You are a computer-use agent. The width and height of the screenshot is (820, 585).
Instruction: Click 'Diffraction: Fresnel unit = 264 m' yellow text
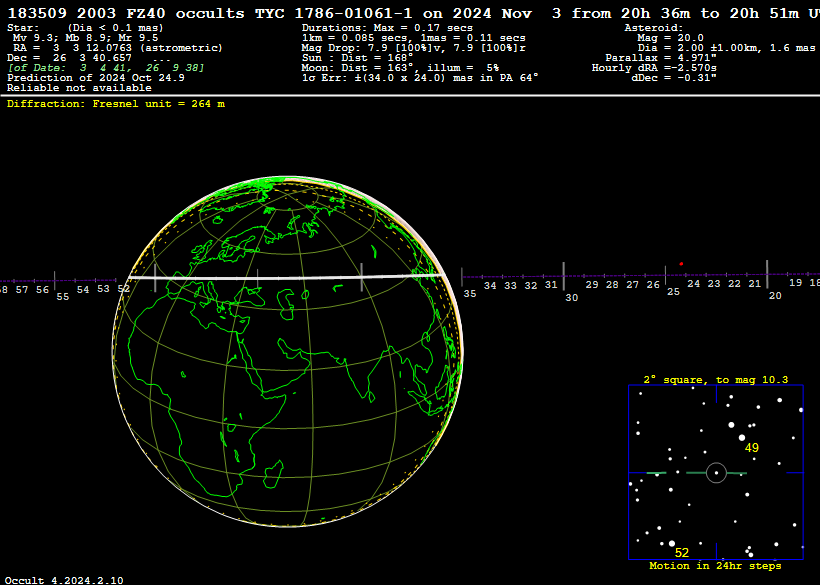[x=116, y=104]
